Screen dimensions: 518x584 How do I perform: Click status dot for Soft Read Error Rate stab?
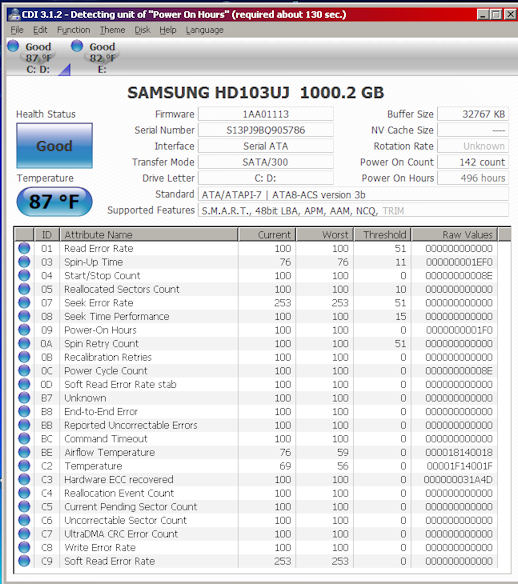[x=24, y=384]
